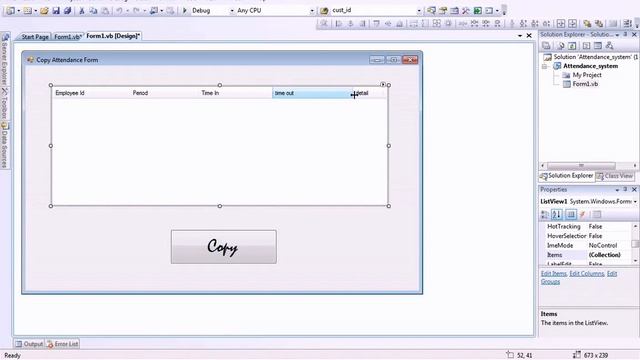Click the Edit Columns link
Screen dimensions: 640x360
point(587,273)
